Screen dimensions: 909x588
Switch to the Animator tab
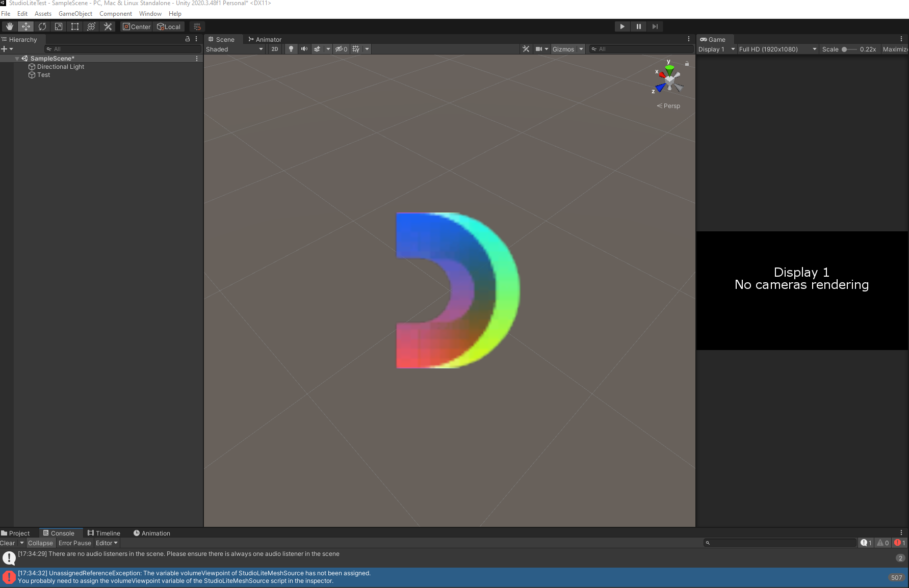pos(265,39)
